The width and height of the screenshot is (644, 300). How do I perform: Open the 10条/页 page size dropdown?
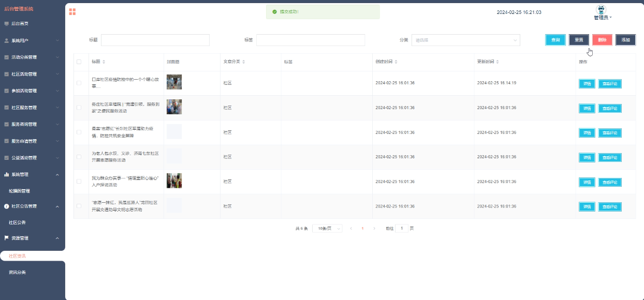(x=327, y=228)
